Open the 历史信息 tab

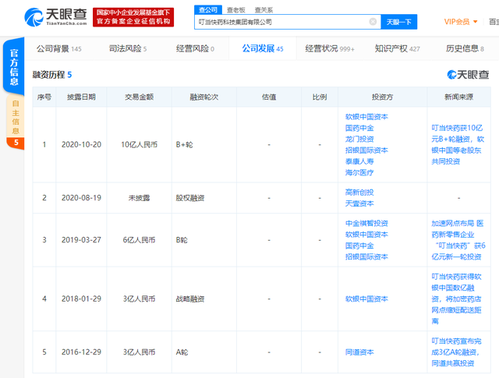465,49
